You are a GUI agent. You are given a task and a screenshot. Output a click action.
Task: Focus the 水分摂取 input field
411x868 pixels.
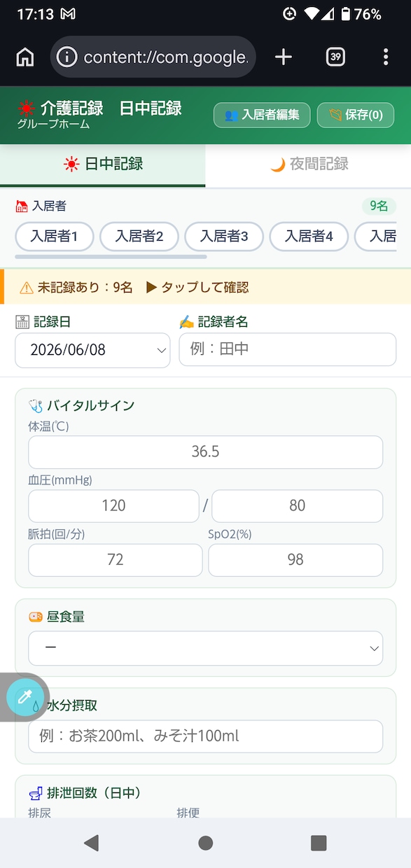coord(205,736)
